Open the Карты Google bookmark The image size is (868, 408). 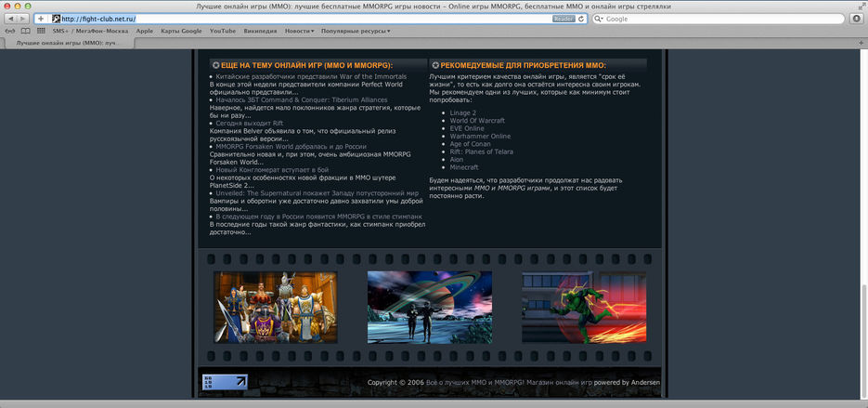coord(182,31)
